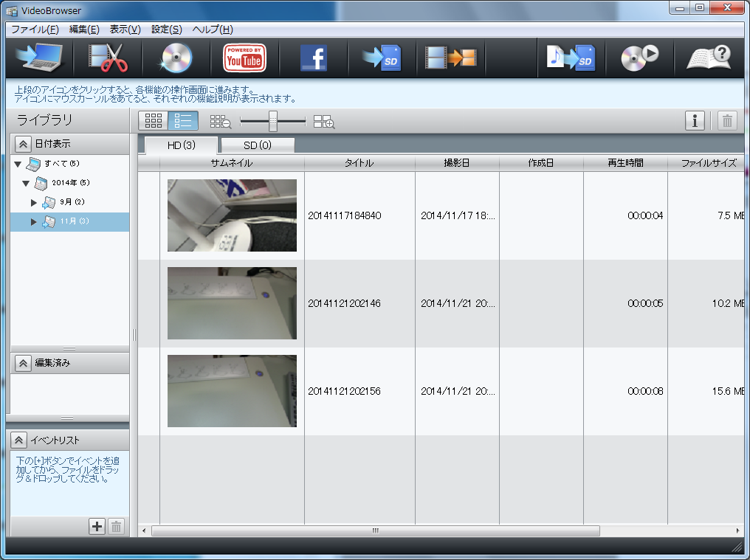Sort by ファイルサイズ column header
Image resolution: width=750 pixels, height=560 pixels.
(706, 162)
